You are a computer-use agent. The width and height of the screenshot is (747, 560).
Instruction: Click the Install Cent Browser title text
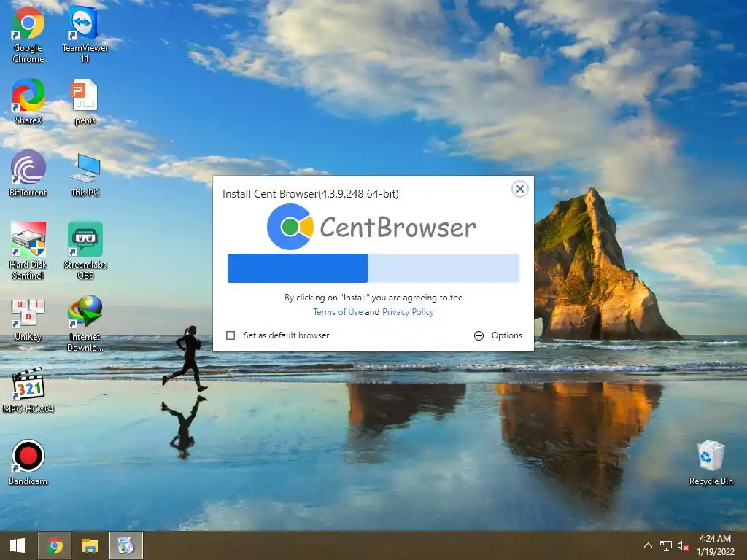[x=311, y=194]
